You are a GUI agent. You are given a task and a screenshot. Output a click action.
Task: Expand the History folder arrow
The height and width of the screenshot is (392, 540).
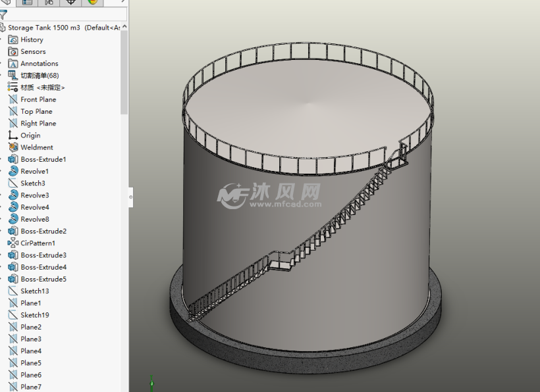pyautogui.click(x=2, y=39)
